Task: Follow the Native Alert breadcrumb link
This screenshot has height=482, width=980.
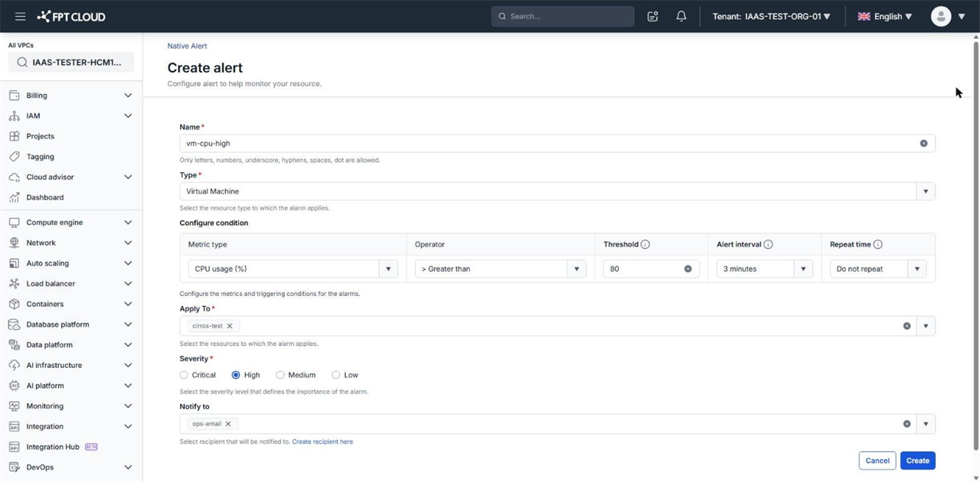Action: tap(187, 46)
